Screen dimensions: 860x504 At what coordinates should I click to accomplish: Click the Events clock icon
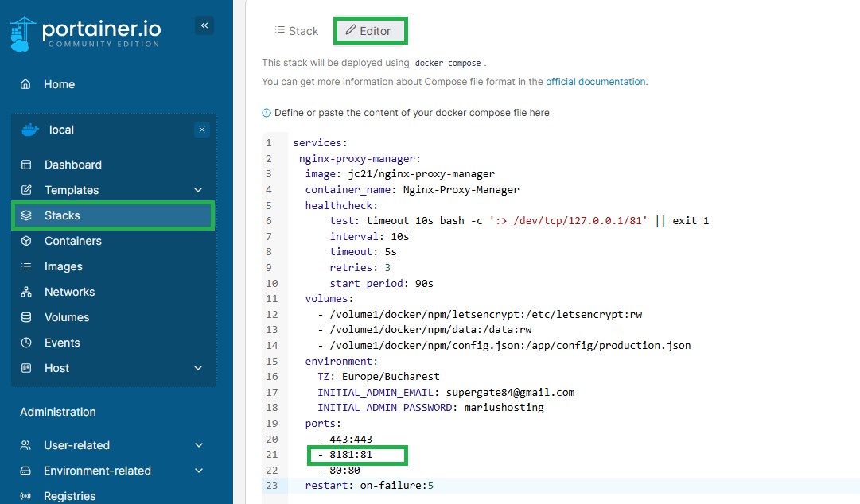tap(25, 343)
